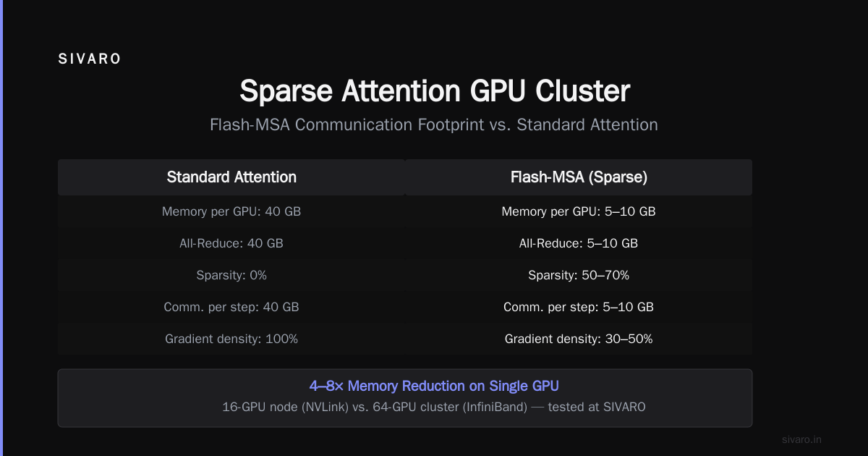Select the Memory per GPU: 5–10 GB cell
Viewport: 868px width, 456px height.
pyautogui.click(x=579, y=211)
